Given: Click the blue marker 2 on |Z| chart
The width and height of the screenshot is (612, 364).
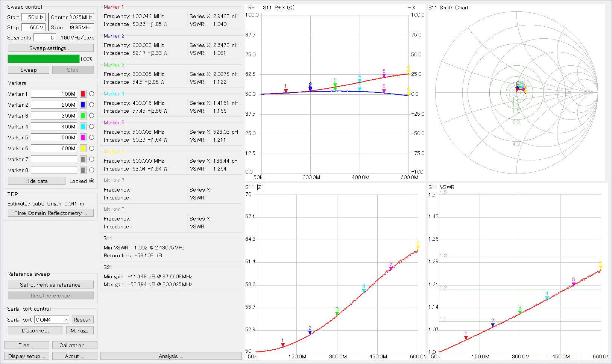Looking at the screenshot, I should coord(310,332).
